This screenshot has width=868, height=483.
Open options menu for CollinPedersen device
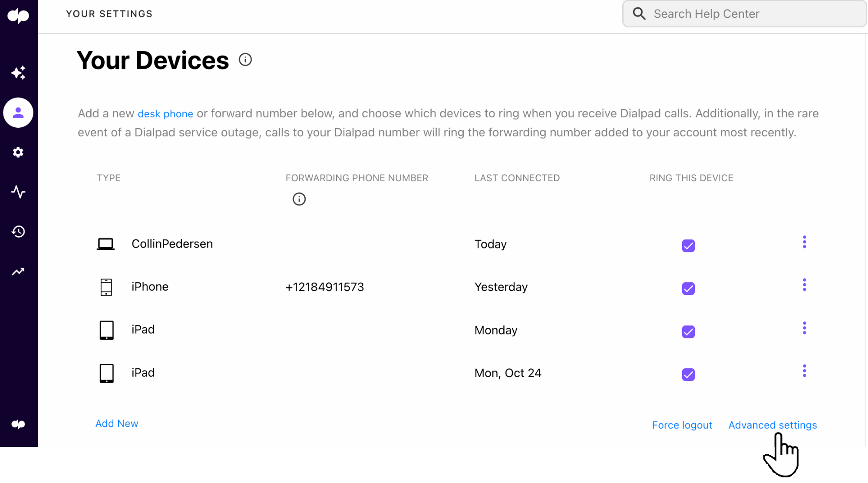click(804, 242)
